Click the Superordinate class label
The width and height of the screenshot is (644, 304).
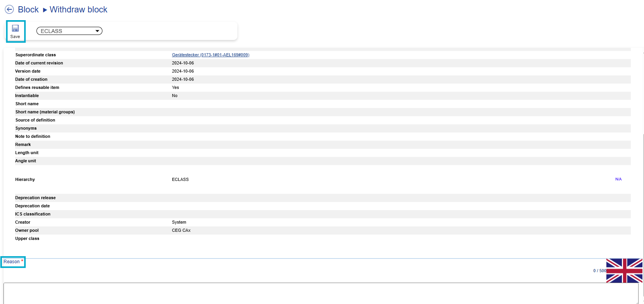click(x=36, y=55)
